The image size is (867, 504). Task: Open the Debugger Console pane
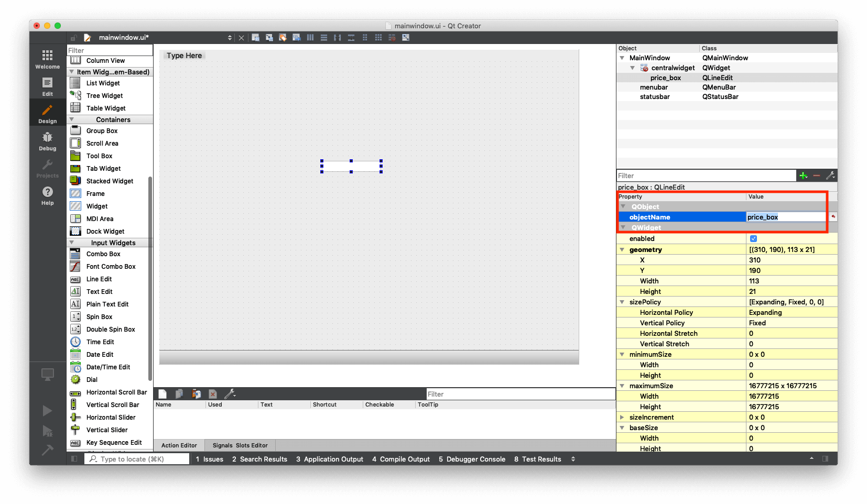[472, 459]
